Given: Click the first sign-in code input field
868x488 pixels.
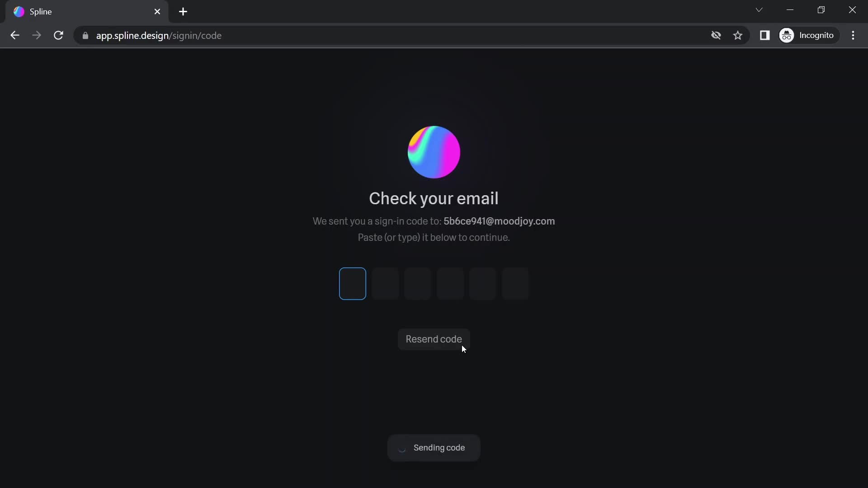Looking at the screenshot, I should [352, 283].
